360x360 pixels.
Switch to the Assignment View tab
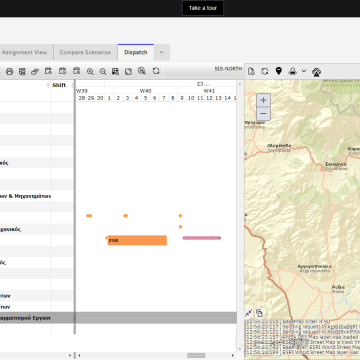click(x=24, y=52)
